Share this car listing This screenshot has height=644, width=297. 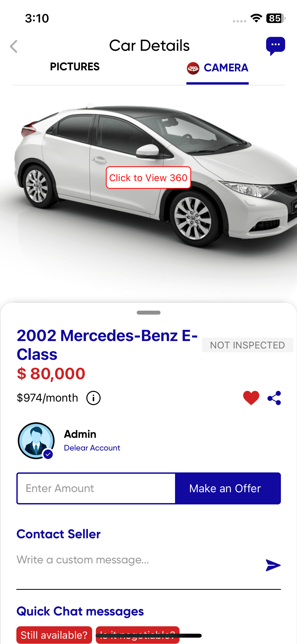coord(274,398)
